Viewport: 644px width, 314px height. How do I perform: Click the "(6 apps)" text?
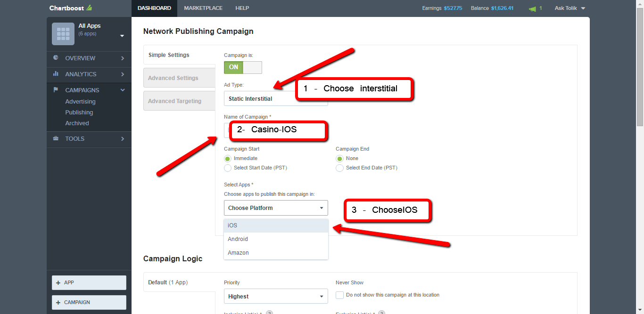[87, 34]
